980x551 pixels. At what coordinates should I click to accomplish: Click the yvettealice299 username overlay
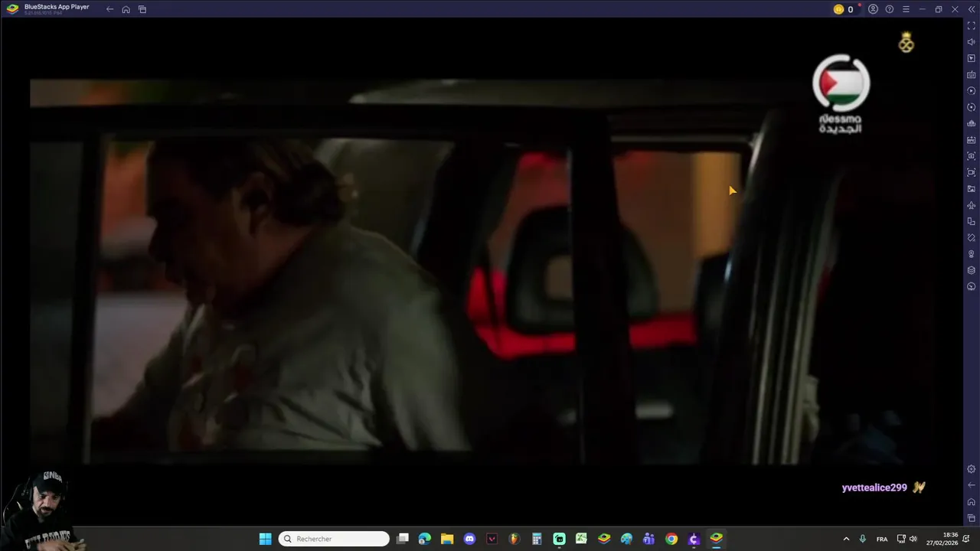(x=874, y=487)
